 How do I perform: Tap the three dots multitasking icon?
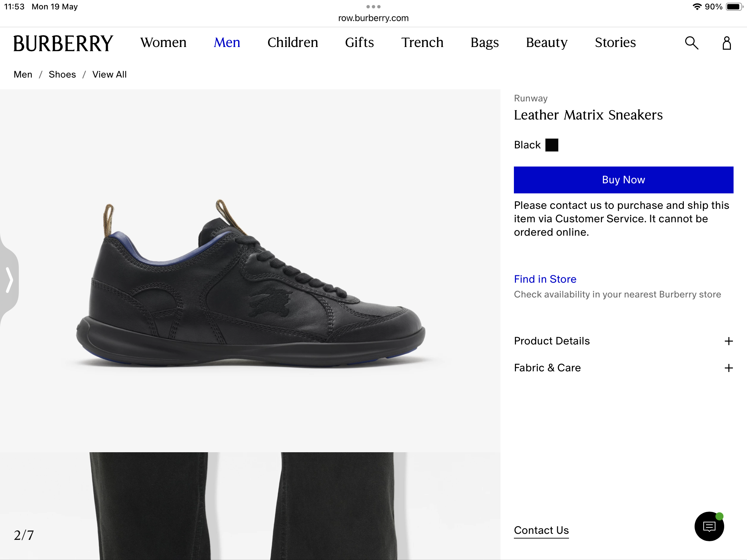point(373,7)
